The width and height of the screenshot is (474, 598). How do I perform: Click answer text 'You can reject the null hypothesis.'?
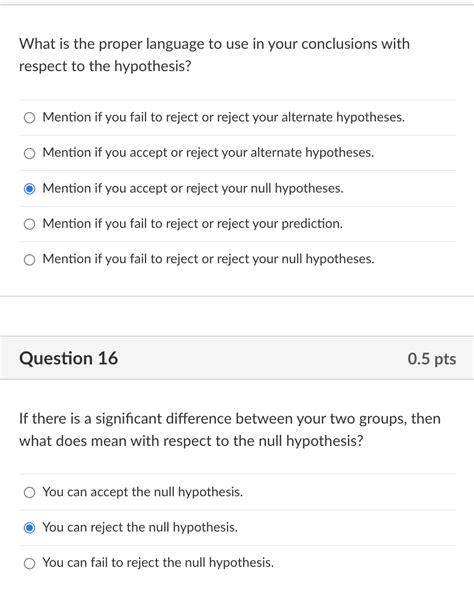[140, 527]
